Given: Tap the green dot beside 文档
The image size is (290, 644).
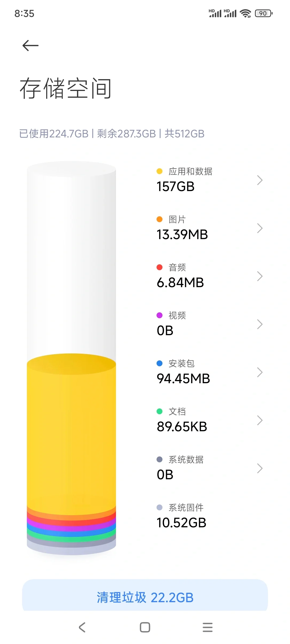Looking at the screenshot, I should [160, 411].
